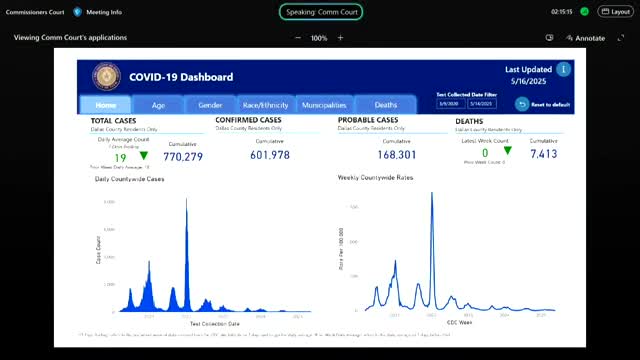Enter full screen with the expand icon

[x=621, y=38]
